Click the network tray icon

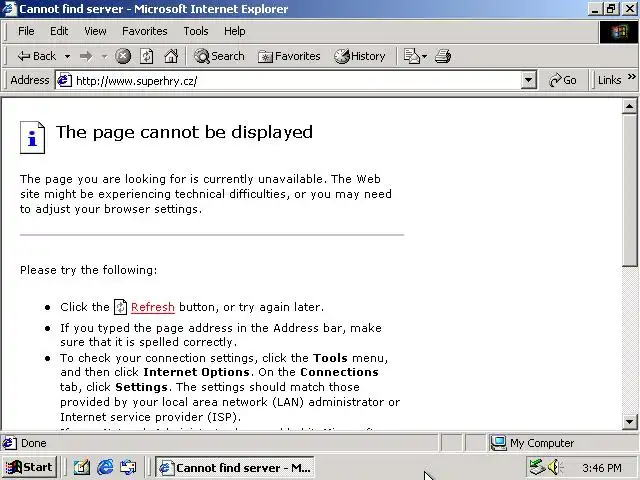537,467
